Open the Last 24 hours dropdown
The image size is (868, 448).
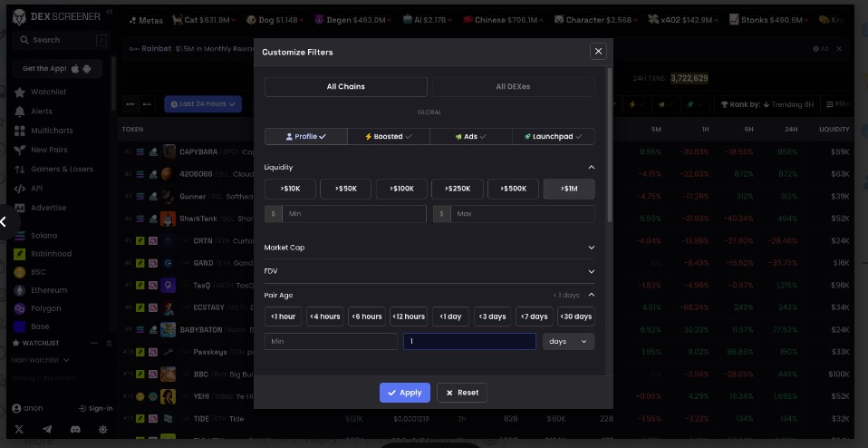pos(203,104)
